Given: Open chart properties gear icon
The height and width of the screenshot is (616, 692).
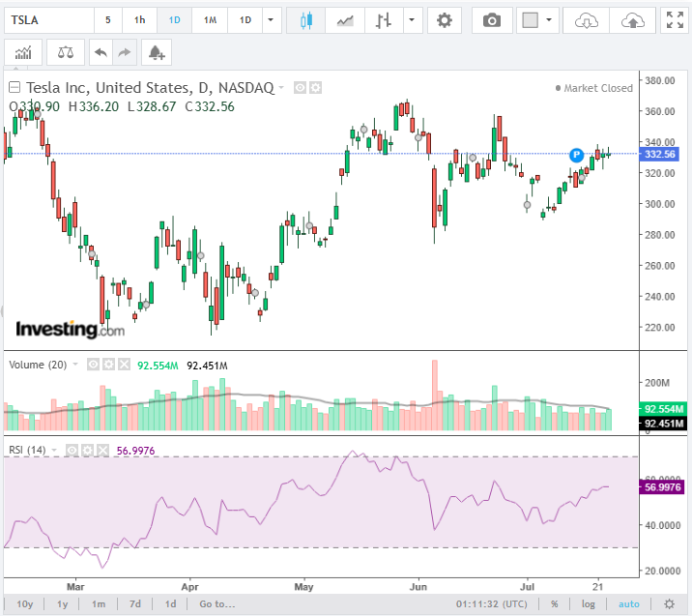Looking at the screenshot, I should (445, 20).
